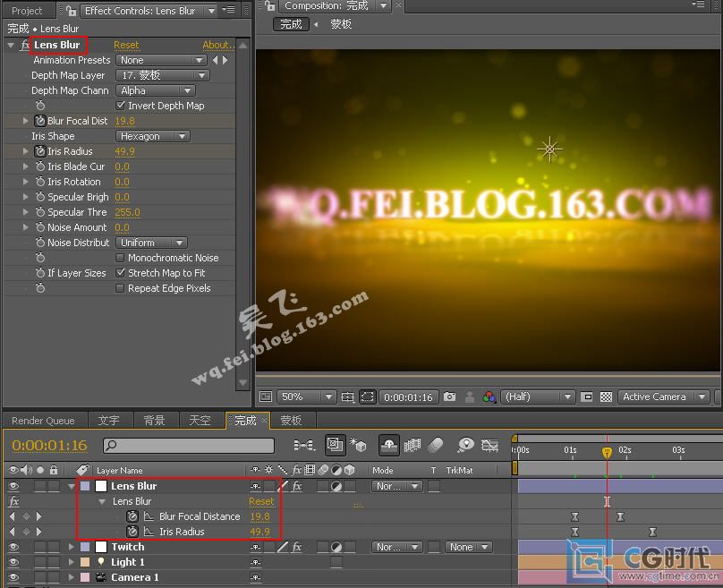Switch to the 背景 timeline tab
Image resolution: width=723 pixels, height=588 pixels.
tap(154, 421)
